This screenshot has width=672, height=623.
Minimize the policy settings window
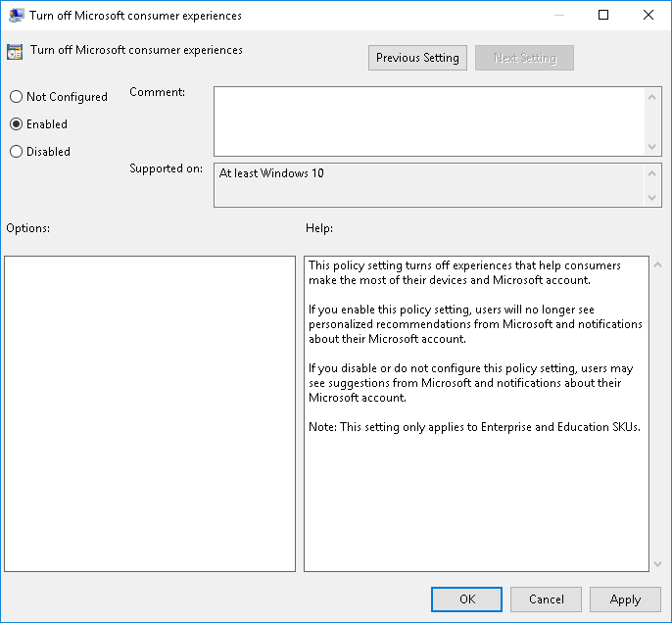pos(558,16)
